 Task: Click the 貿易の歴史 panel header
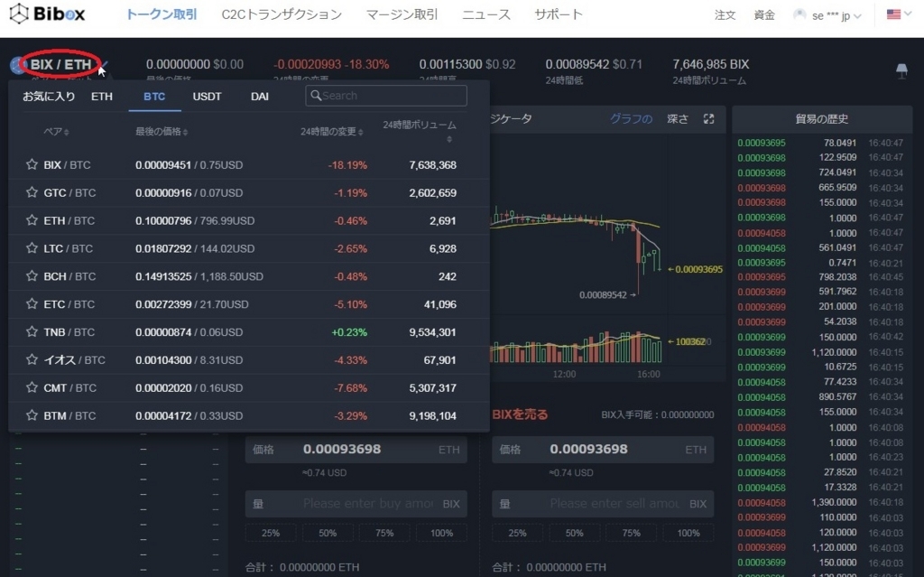point(821,118)
